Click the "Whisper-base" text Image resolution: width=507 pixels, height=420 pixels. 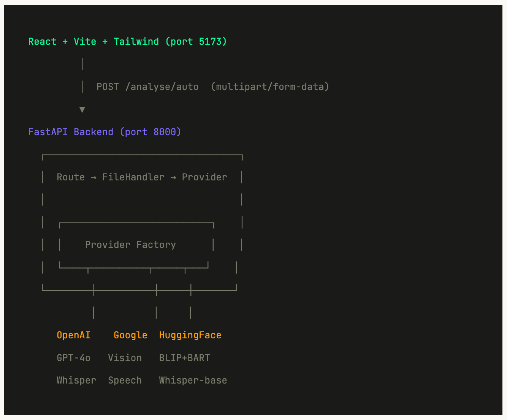click(193, 381)
